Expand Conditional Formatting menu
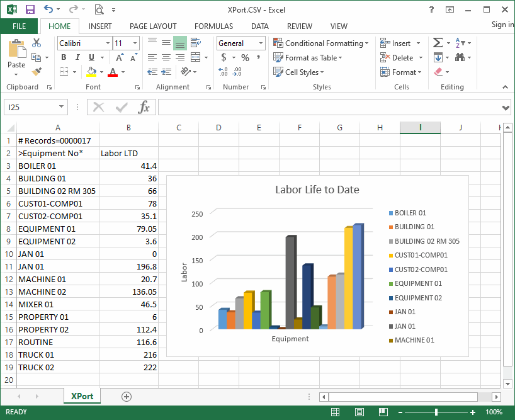 click(321, 43)
